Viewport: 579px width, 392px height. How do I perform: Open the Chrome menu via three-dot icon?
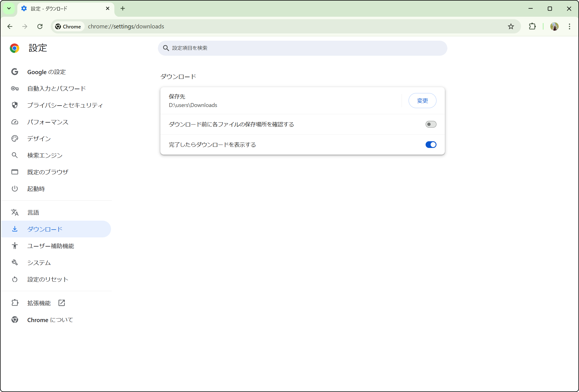569,26
